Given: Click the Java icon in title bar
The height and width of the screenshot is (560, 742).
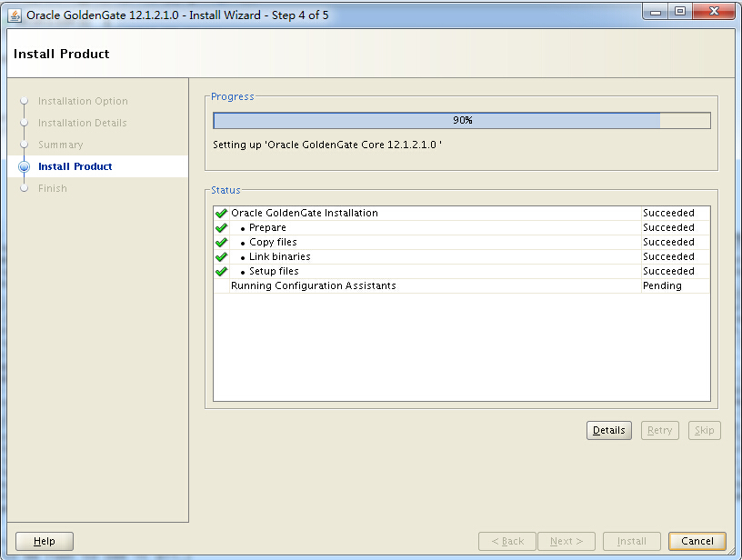Looking at the screenshot, I should coord(15,15).
